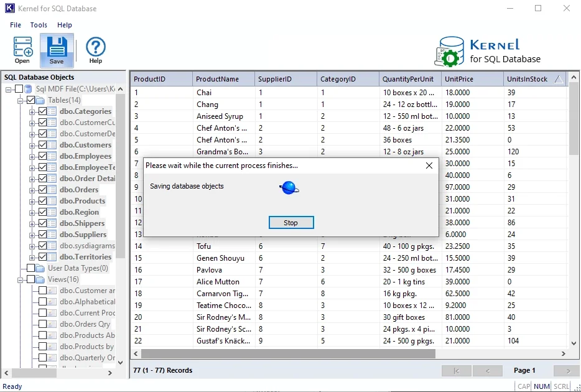Screen dimensions: 581x392
Task: Click the Sql MDF File database icon
Action: tap(29, 89)
